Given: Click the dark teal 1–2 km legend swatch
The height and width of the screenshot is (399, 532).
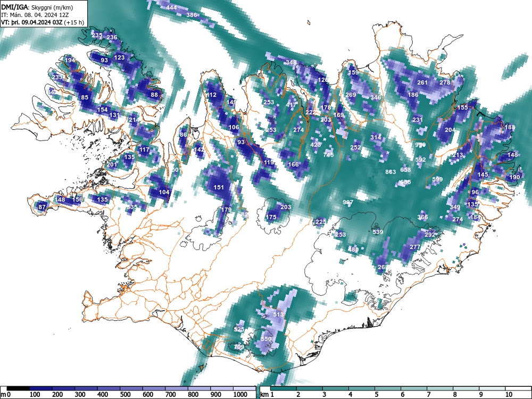Looking at the screenshot, I should point(284,388).
